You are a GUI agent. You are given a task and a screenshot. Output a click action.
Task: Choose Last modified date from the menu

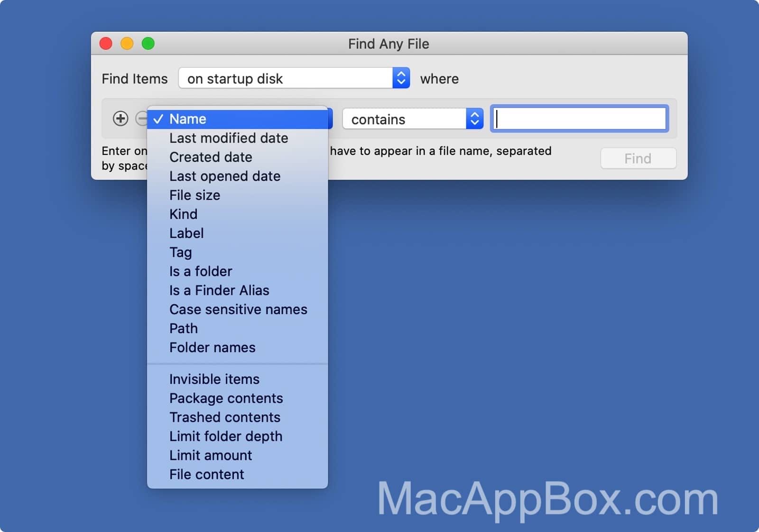pyautogui.click(x=237, y=138)
